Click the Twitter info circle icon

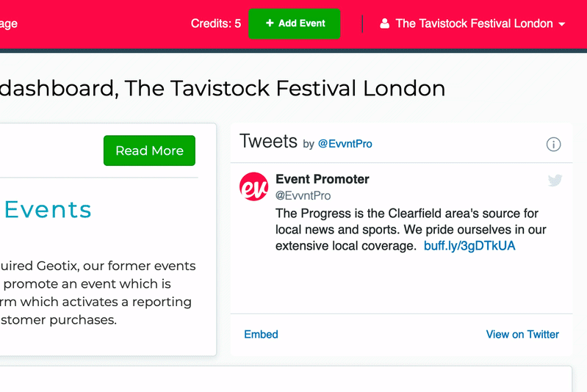553,145
